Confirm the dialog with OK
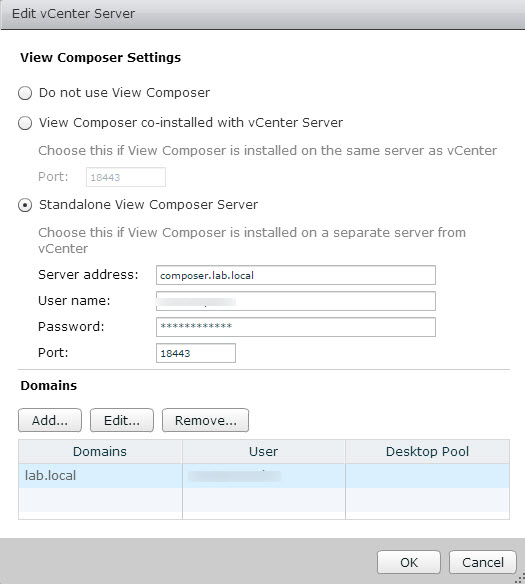Screen dimensions: 525x584 [409, 562]
